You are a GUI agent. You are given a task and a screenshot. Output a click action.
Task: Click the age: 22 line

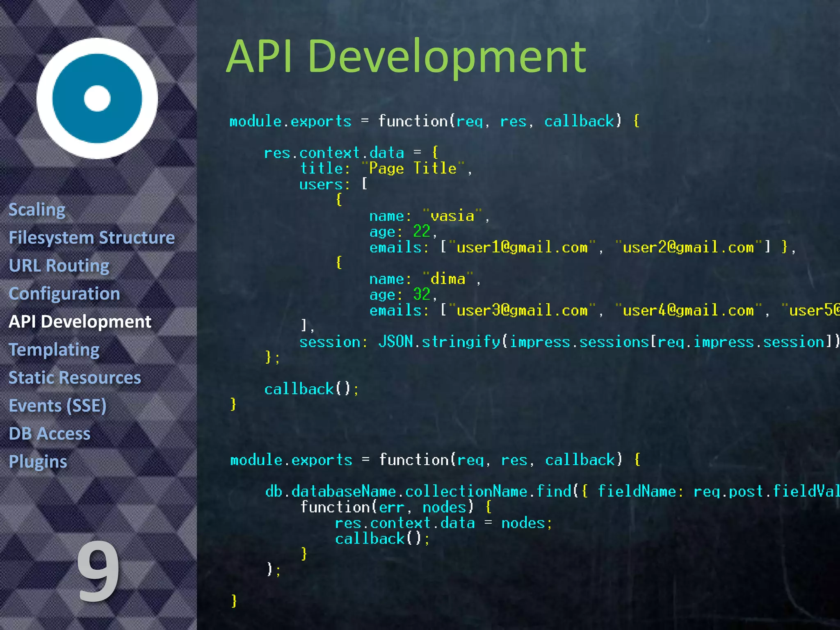click(x=403, y=231)
